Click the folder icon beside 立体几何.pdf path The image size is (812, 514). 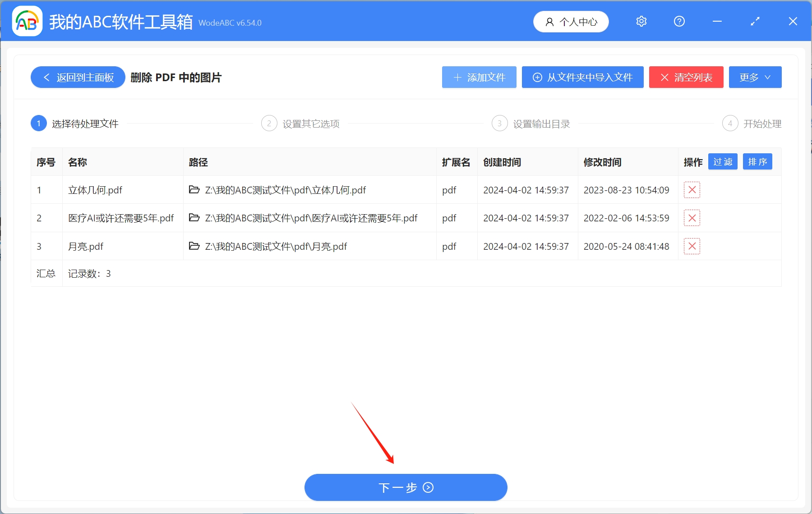tap(194, 190)
